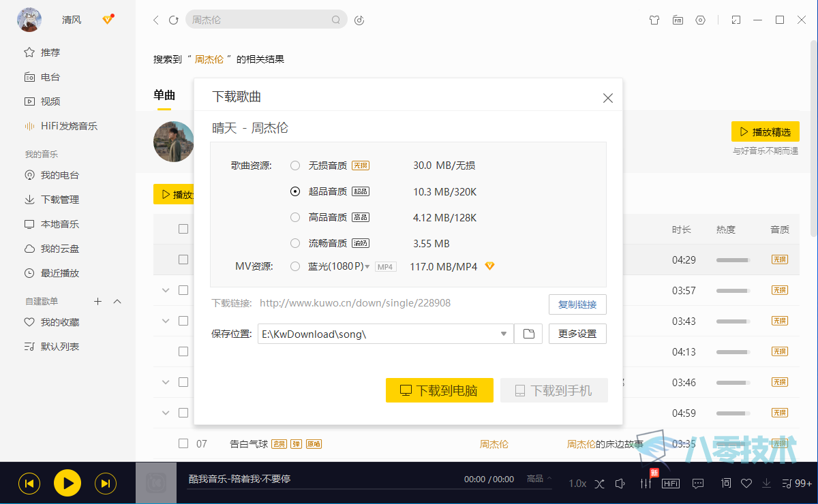Image resolution: width=818 pixels, height=504 pixels.
Task: Click the download icon in the player bar
Action: pyautogui.click(x=767, y=484)
